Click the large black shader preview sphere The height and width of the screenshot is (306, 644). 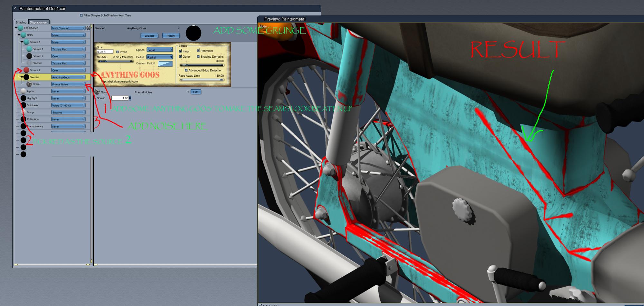[194, 33]
